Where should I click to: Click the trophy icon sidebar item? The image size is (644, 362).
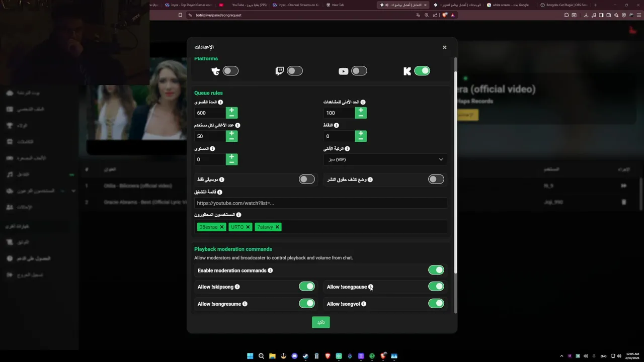pyautogui.click(x=10, y=125)
